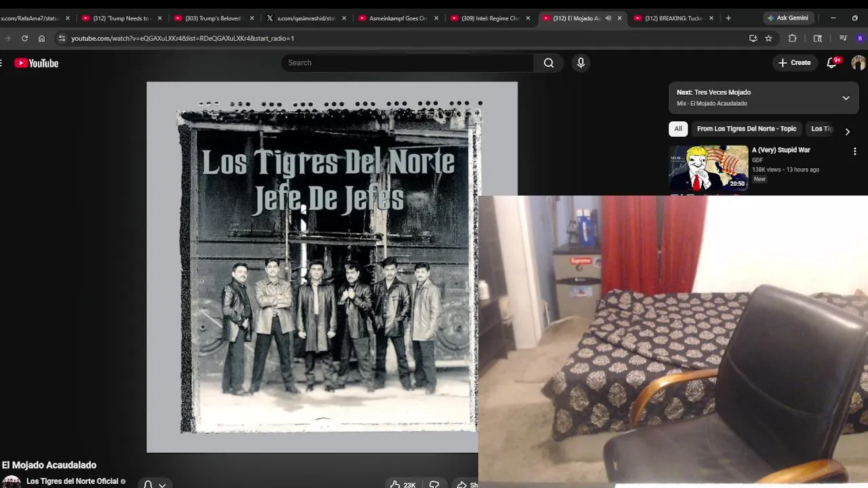This screenshot has width=868, height=488.
Task: Switch to x.com/qasimrashid tab
Action: pyautogui.click(x=305, y=18)
